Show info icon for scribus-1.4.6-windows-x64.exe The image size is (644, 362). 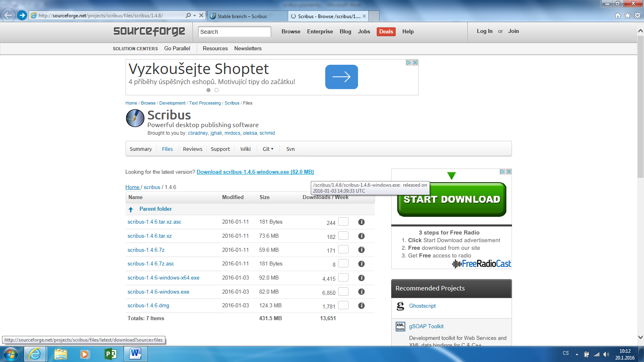pyautogui.click(x=361, y=278)
